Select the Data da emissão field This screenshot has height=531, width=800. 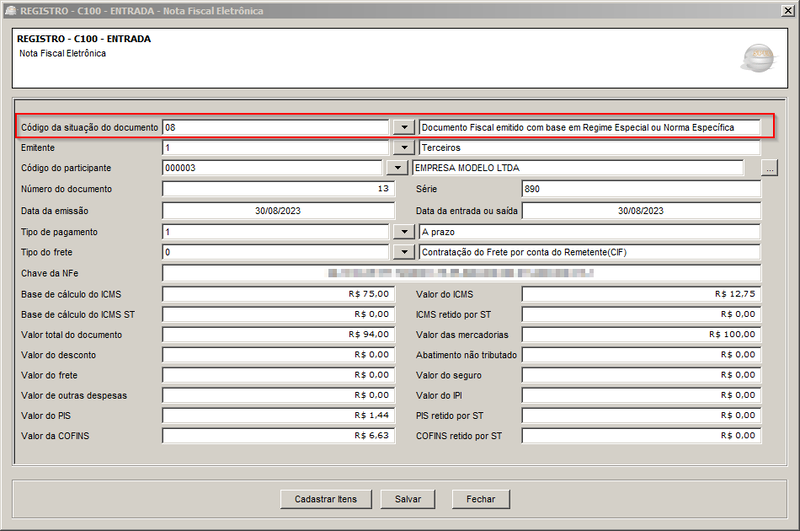(x=278, y=211)
